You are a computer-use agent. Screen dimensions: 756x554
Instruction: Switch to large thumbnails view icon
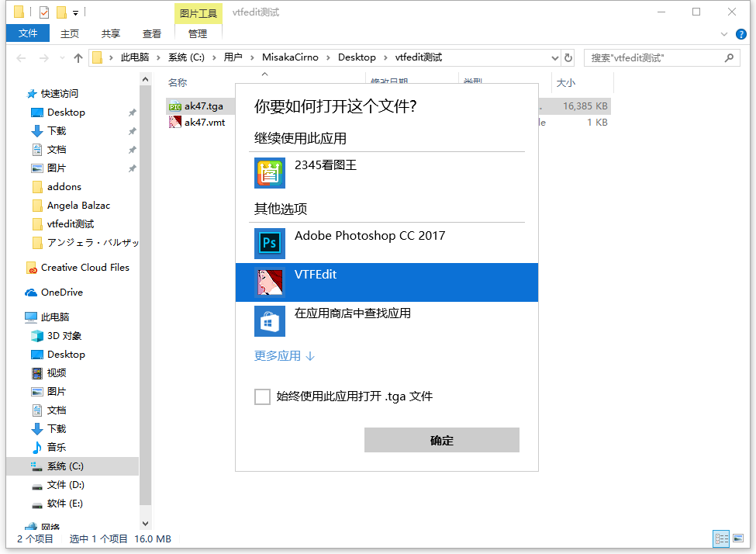tap(738, 538)
